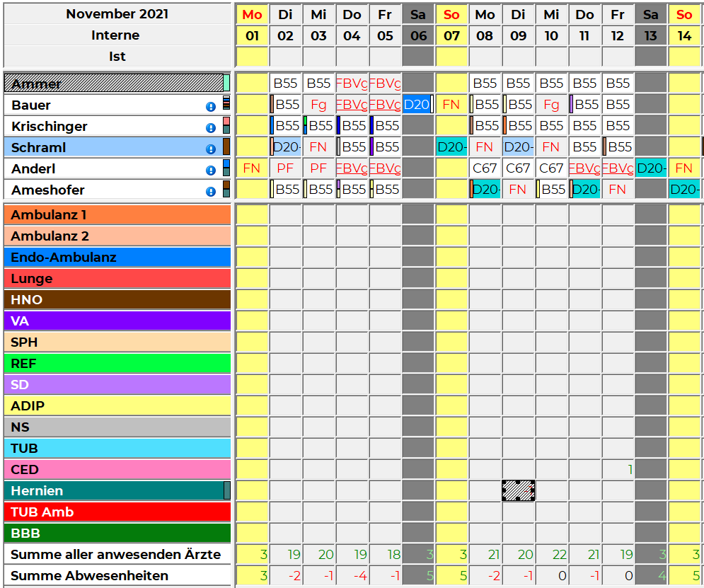Click the info icon beside Ameshofer

(210, 192)
